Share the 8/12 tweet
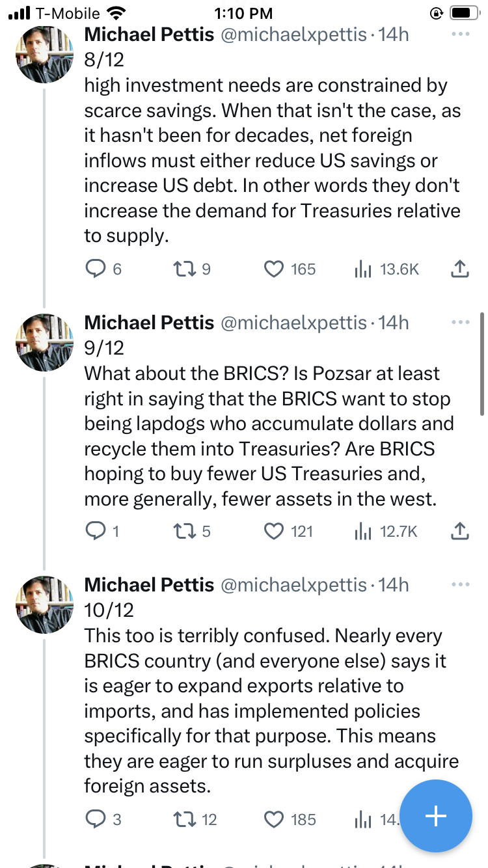Viewport: 488px width, 868px height. point(459,269)
